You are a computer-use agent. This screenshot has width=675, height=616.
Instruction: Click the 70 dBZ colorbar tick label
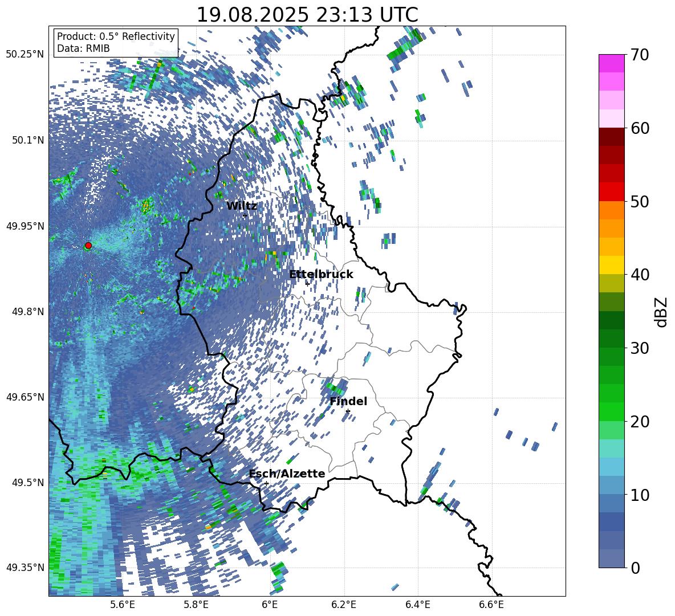coord(640,55)
